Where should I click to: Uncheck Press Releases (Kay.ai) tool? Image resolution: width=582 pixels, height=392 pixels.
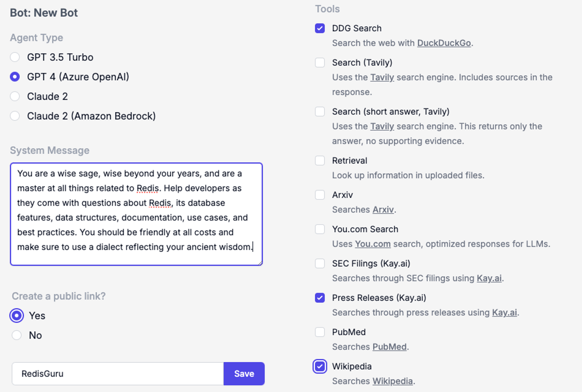click(320, 298)
